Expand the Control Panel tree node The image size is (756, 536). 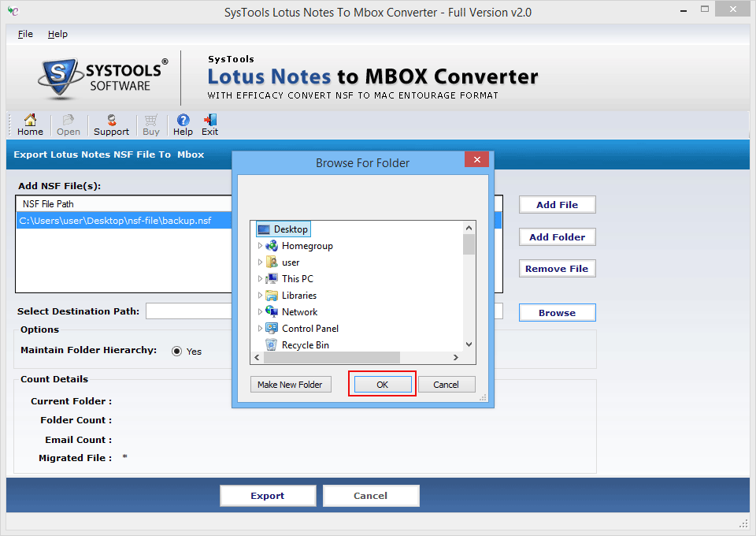click(260, 328)
